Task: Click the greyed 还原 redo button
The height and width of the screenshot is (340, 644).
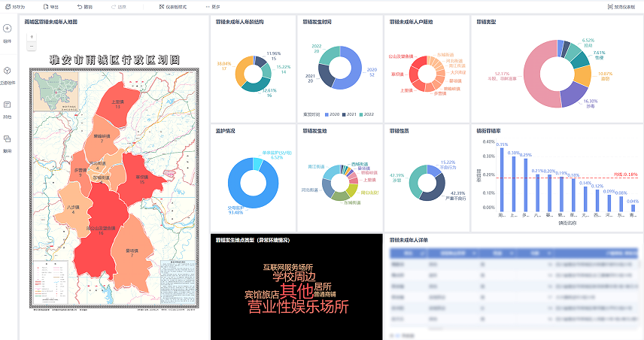Action: pos(119,7)
